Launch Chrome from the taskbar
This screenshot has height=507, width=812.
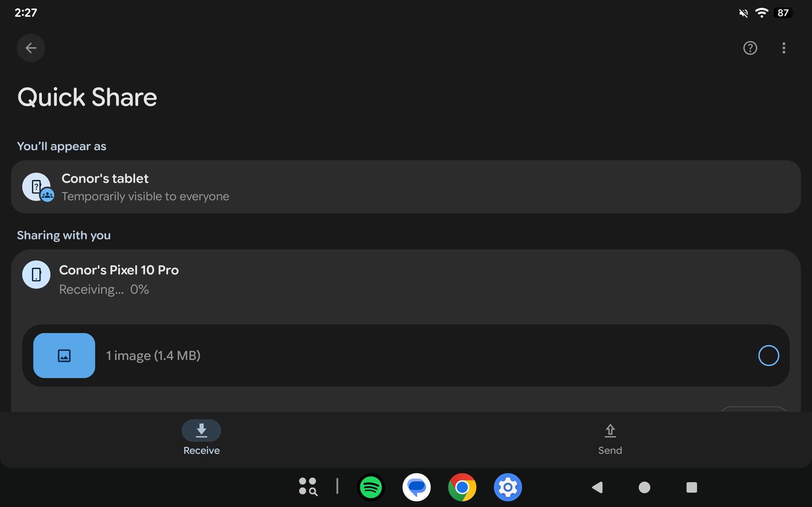(462, 487)
